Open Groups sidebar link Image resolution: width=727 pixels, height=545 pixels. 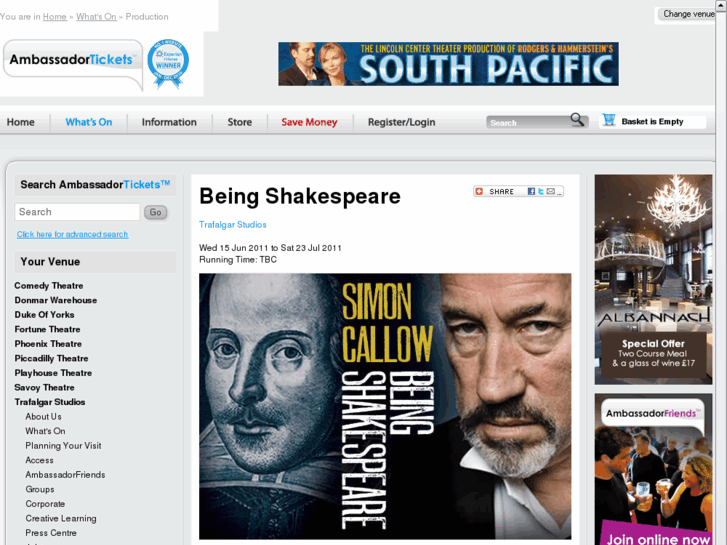pos(40,489)
